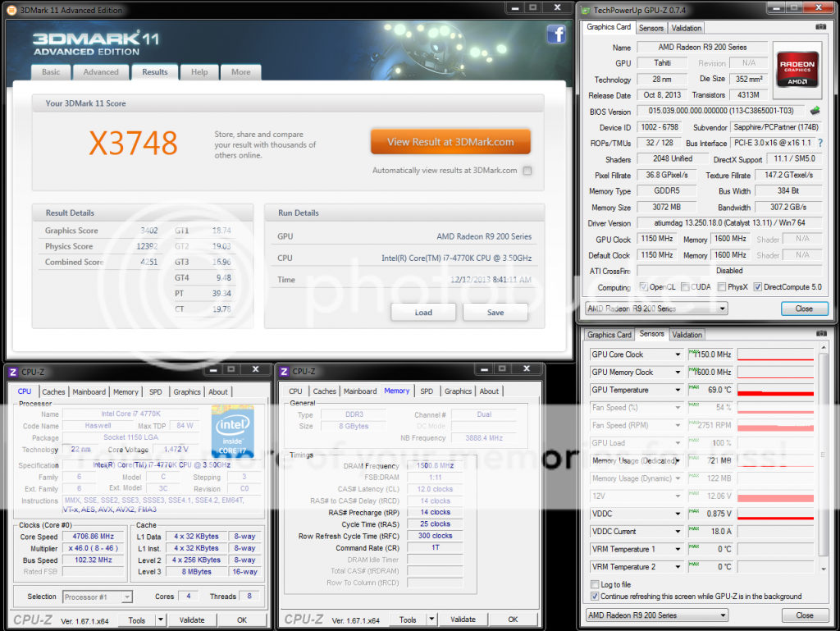This screenshot has height=631, width=840.
Task: Click the 3DMark 11 title bar app icon
Action: click(x=11, y=10)
